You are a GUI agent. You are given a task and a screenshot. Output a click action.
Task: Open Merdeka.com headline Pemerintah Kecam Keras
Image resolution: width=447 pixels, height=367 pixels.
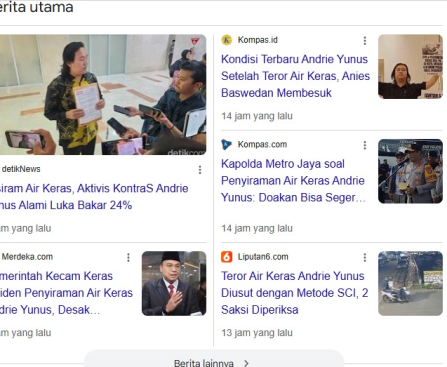tap(66, 293)
